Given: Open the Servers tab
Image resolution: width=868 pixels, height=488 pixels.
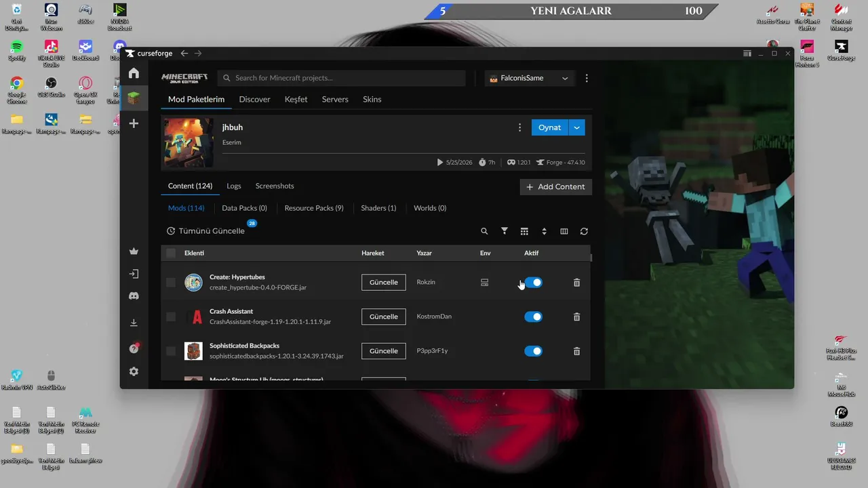Looking at the screenshot, I should pyautogui.click(x=335, y=99).
